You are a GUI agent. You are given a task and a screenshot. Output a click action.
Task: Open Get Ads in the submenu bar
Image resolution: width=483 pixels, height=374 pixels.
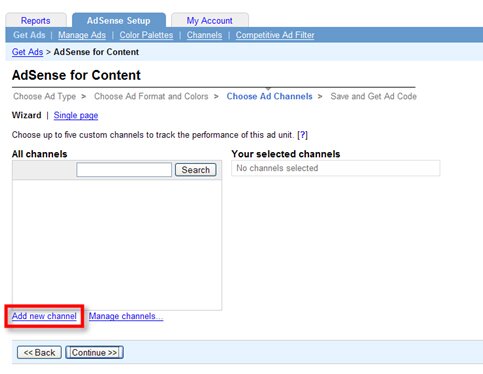pos(29,35)
